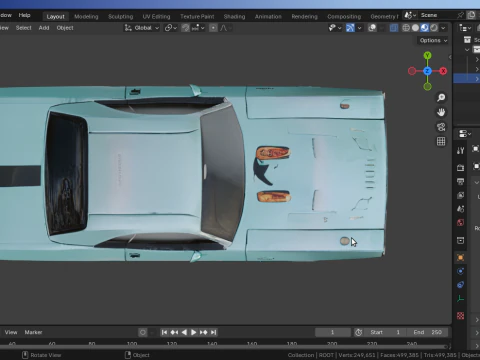The width and height of the screenshot is (480, 360).
Task: Toggle camera view gizmo icon
Action: click(x=441, y=127)
